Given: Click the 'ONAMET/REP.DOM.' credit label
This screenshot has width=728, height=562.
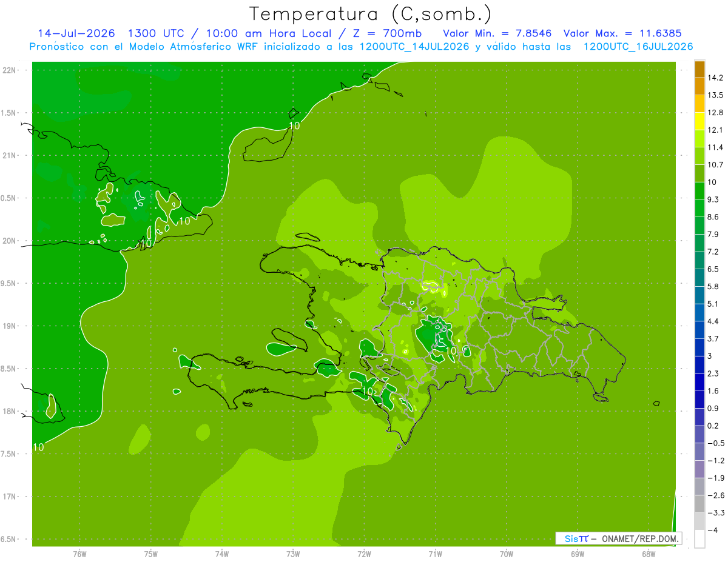Looking at the screenshot, I should (641, 538).
